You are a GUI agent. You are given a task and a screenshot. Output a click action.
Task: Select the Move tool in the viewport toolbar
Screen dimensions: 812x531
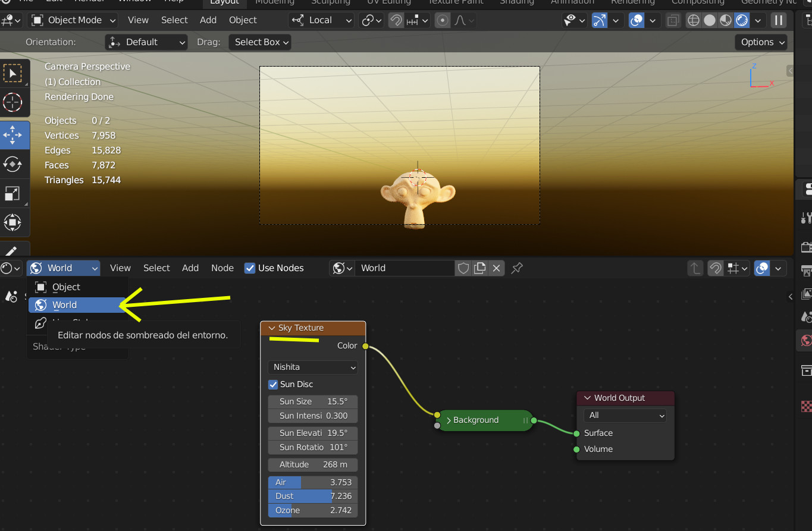[x=12, y=135]
